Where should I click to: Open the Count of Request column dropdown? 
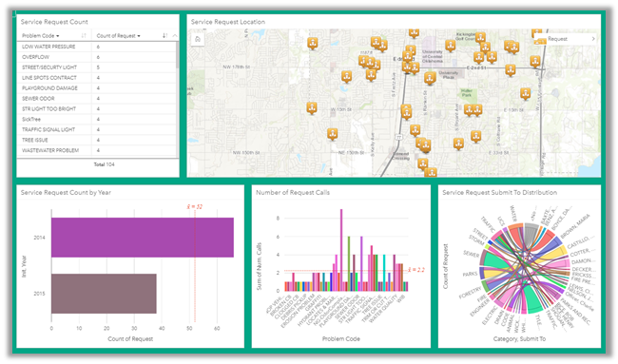[x=139, y=36]
